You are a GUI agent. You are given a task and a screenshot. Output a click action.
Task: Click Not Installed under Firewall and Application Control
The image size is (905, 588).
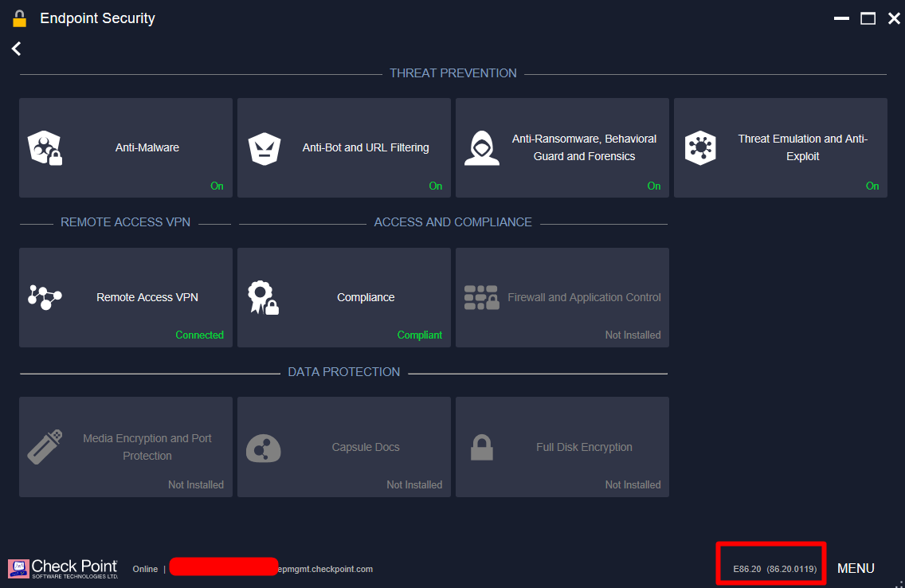(x=633, y=335)
